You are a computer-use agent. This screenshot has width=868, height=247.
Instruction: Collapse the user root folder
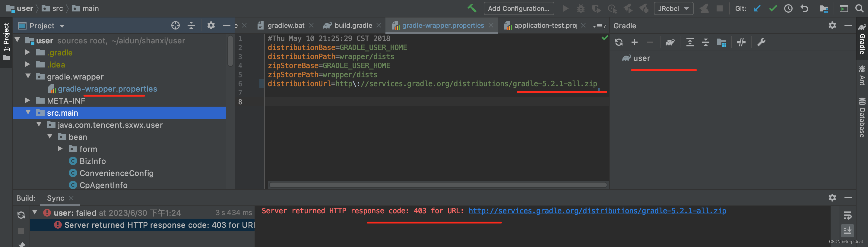pyautogui.click(x=18, y=40)
